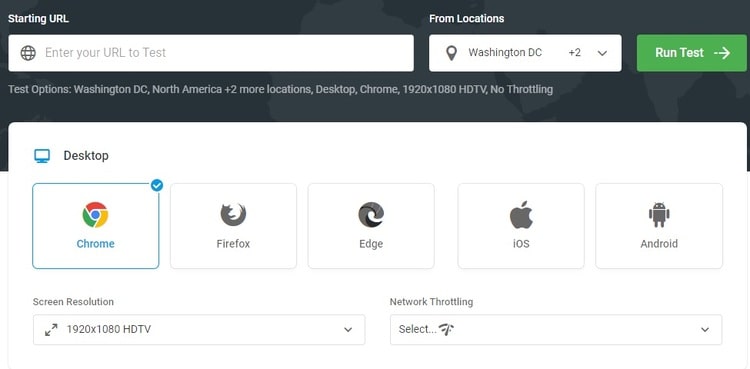The width and height of the screenshot is (750, 369).
Task: Click the Desktop monitor icon
Action: 42,156
